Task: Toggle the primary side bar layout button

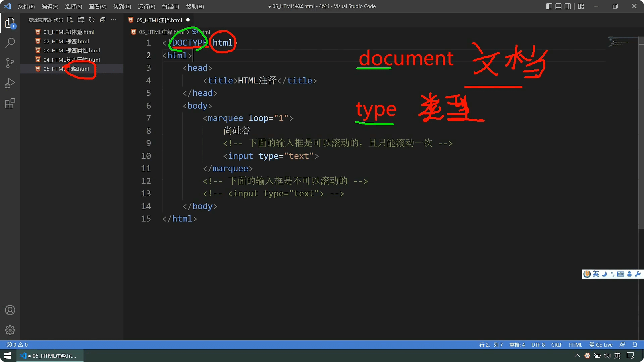Action: pyautogui.click(x=549, y=6)
